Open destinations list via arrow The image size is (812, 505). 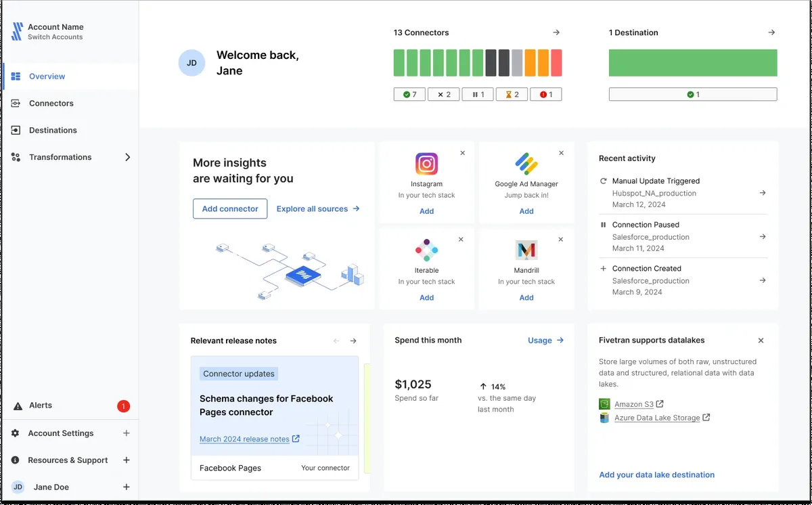pos(771,32)
